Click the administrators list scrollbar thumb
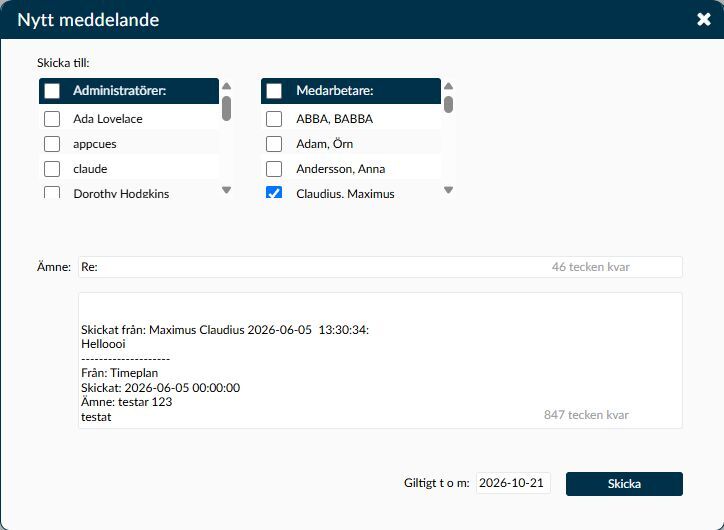This screenshot has height=530, width=724. coord(226,108)
